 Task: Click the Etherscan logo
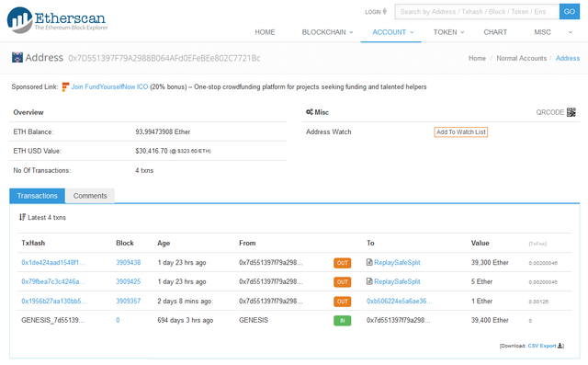pos(57,20)
